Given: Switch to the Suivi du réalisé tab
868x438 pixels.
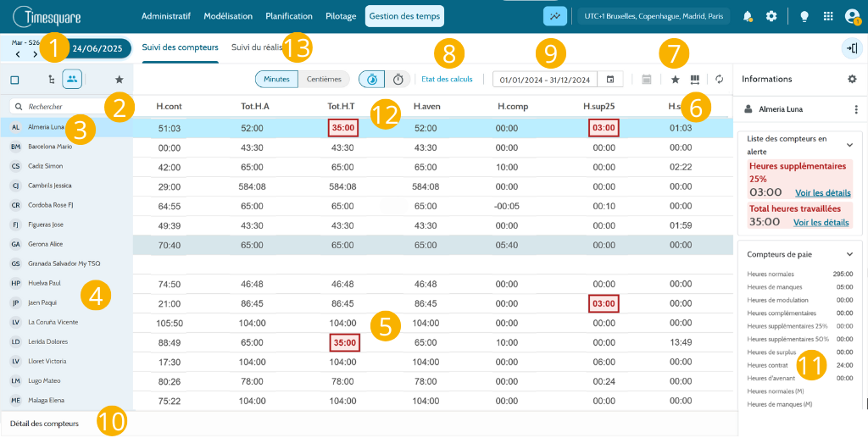Looking at the screenshot, I should point(259,47).
